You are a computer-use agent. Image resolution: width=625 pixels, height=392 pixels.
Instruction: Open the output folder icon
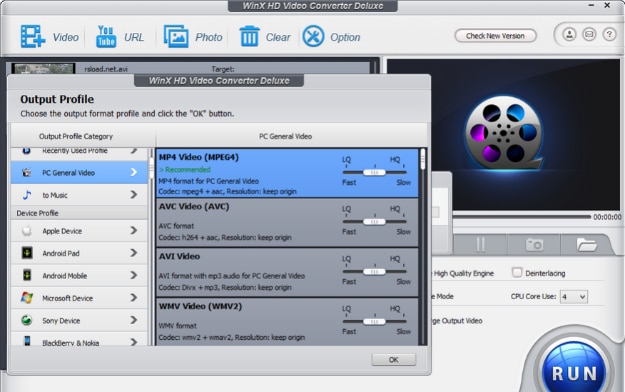(586, 244)
